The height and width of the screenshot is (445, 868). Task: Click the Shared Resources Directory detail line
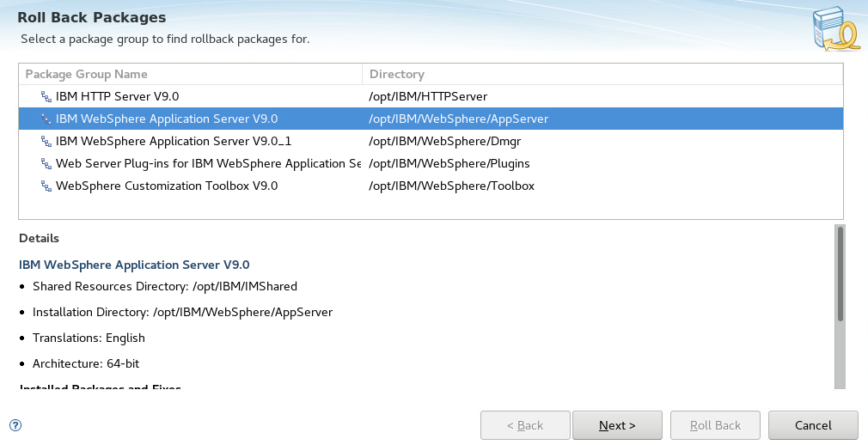click(165, 286)
